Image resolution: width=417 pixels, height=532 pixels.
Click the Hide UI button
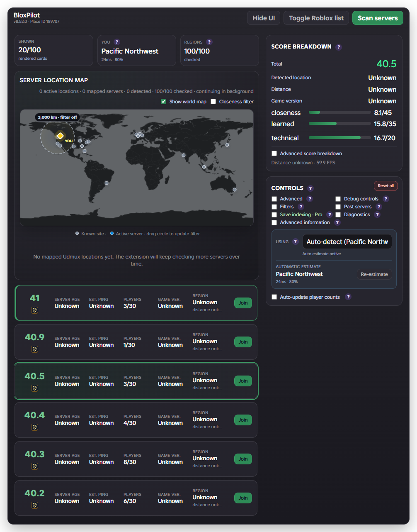[x=264, y=18]
